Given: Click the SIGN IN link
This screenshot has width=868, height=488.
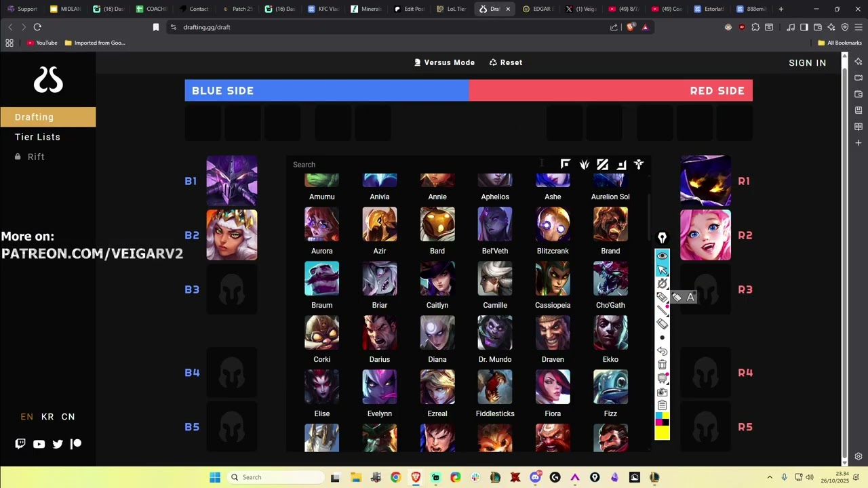Looking at the screenshot, I should pos(808,63).
